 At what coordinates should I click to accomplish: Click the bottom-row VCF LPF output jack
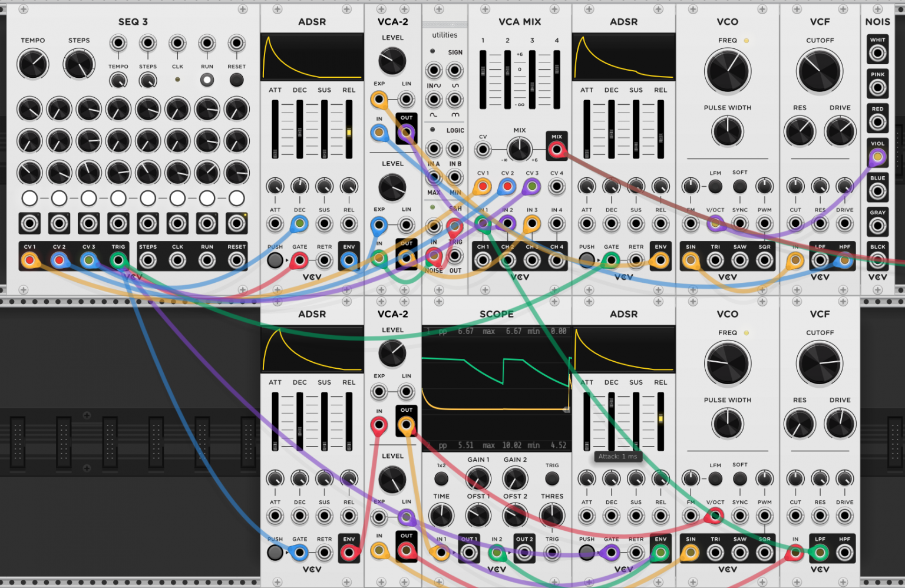(x=820, y=553)
